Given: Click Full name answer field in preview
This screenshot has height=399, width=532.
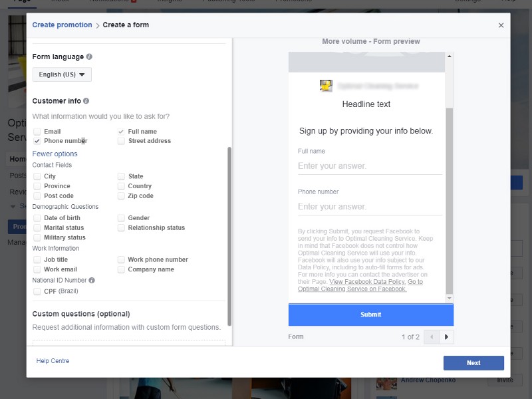Looking at the screenshot, I should (x=370, y=166).
